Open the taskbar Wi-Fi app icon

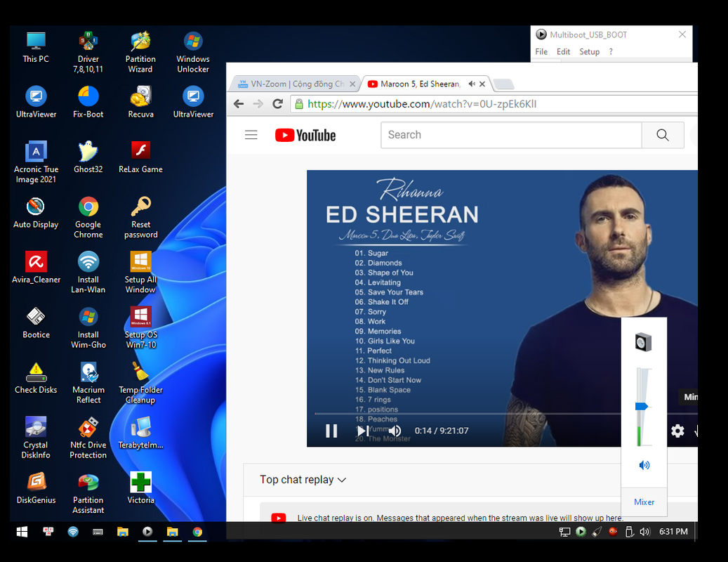click(73, 532)
